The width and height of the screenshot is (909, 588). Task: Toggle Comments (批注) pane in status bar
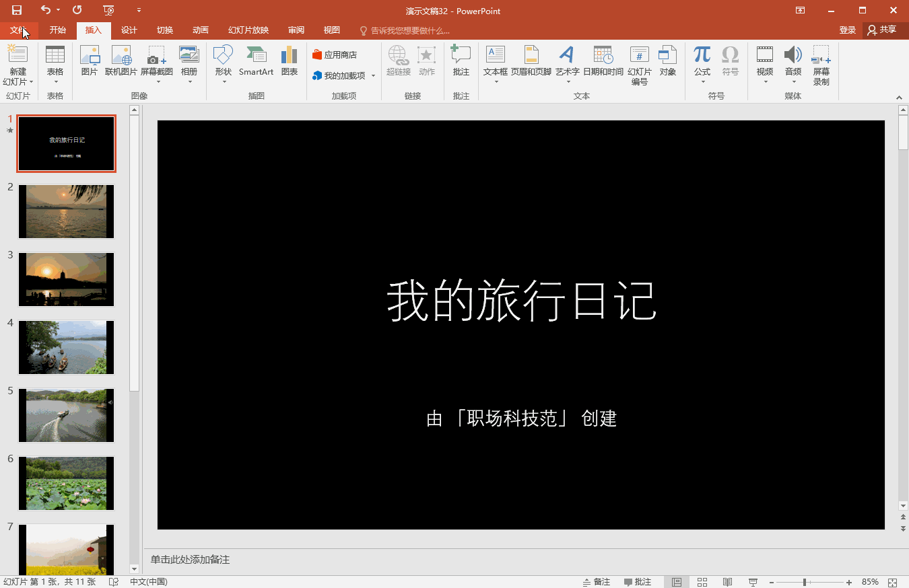(638, 582)
